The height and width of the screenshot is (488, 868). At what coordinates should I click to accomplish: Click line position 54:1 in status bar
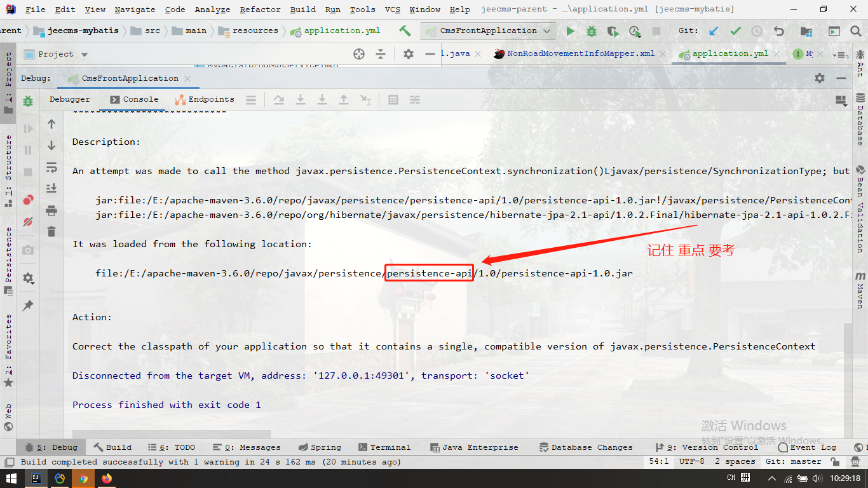coord(658,461)
